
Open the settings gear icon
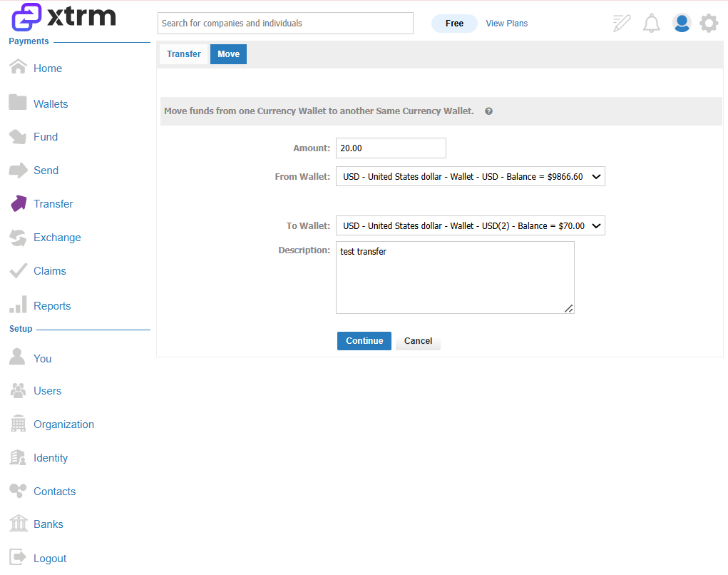(709, 23)
